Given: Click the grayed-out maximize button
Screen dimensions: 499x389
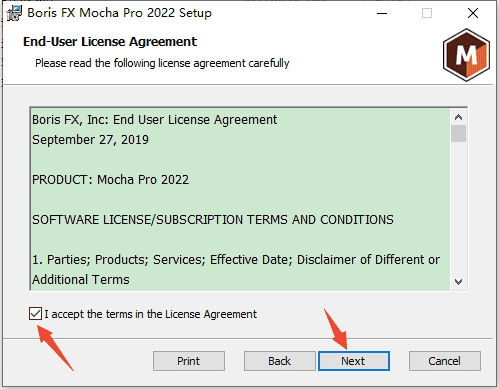Looking at the screenshot, I should click(x=427, y=13).
